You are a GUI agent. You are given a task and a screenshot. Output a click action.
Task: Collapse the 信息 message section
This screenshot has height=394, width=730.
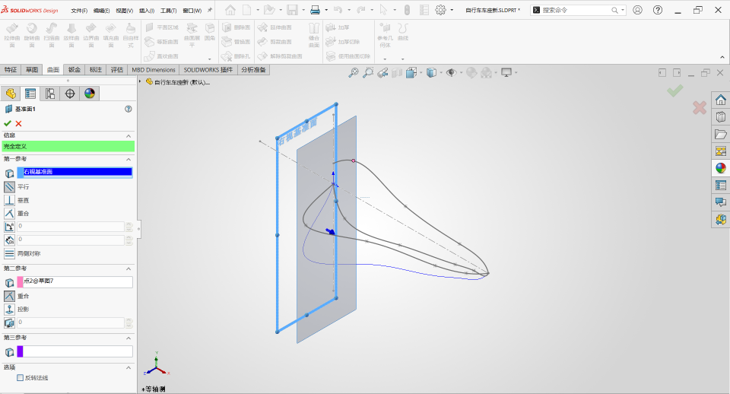click(x=128, y=136)
